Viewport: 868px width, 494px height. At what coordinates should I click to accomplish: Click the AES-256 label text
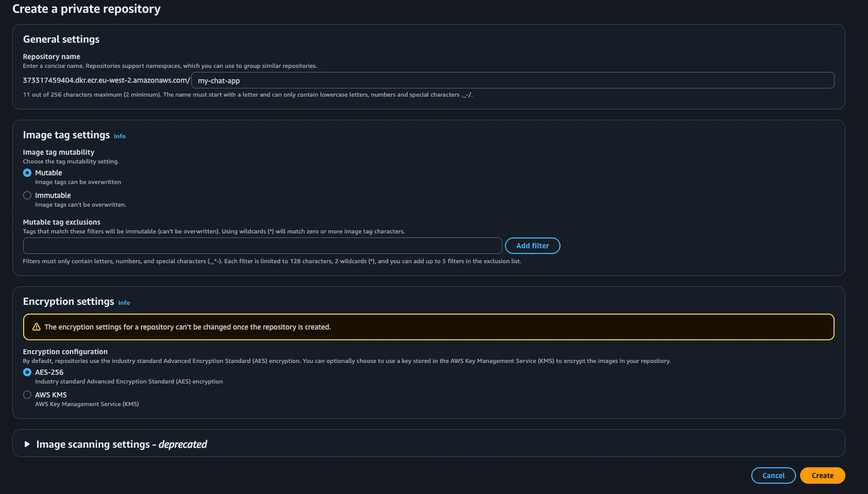(49, 372)
